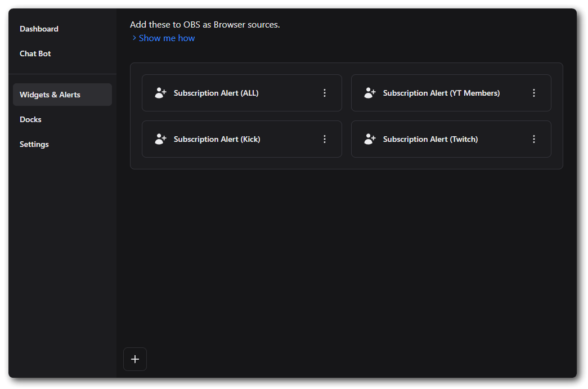
Task: Select the Subscription Alert (Kick) card
Action: [x=241, y=138]
